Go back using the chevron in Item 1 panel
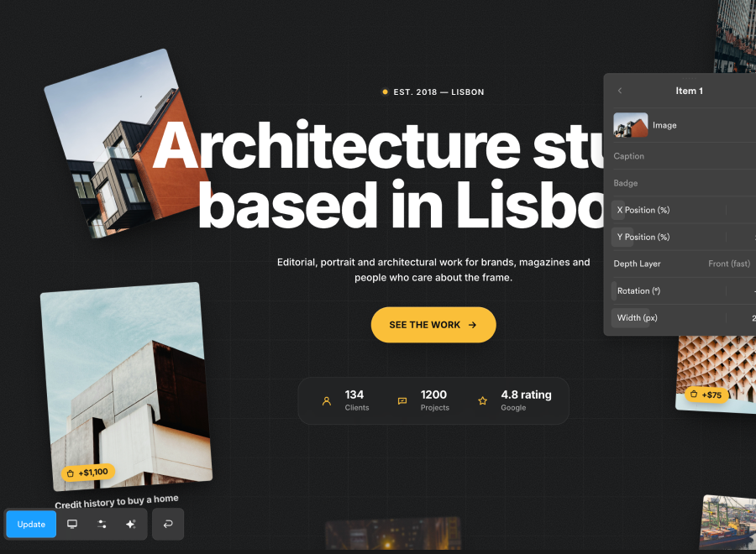This screenshot has height=554, width=756. point(620,91)
